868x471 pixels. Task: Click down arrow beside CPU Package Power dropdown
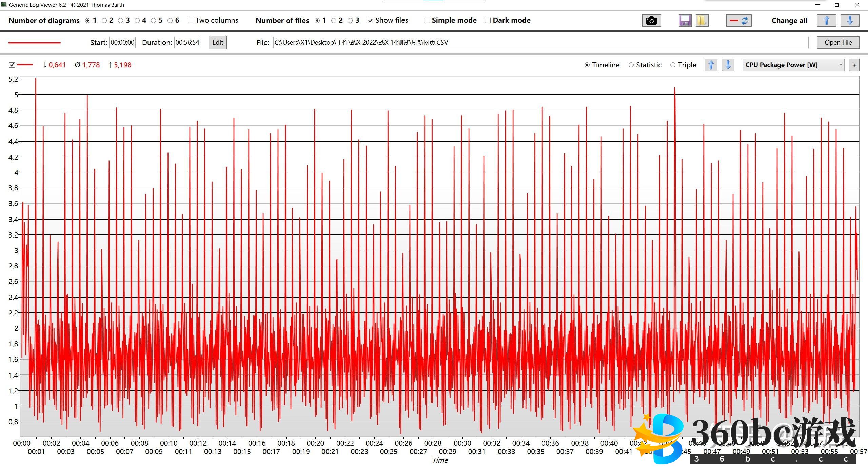(728, 65)
